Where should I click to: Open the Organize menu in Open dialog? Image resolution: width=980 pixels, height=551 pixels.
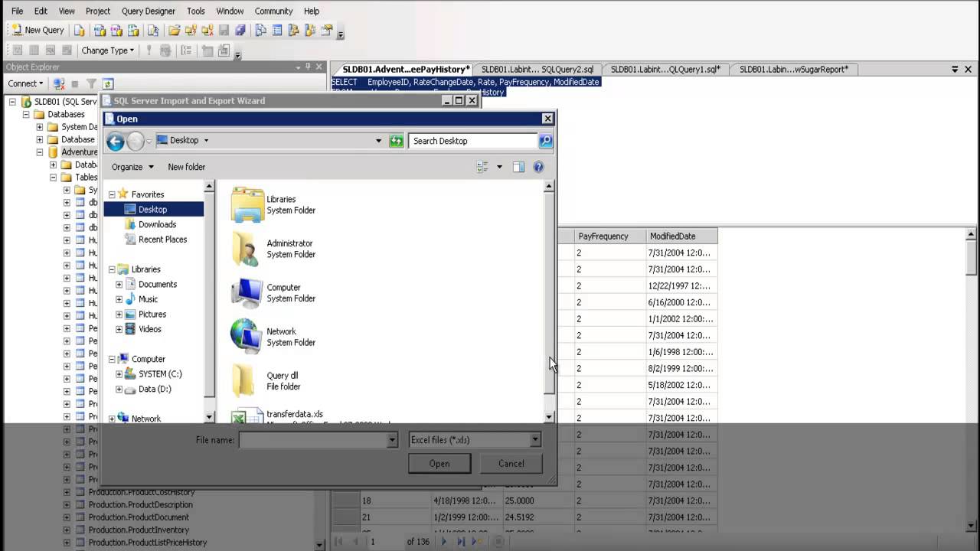click(132, 167)
